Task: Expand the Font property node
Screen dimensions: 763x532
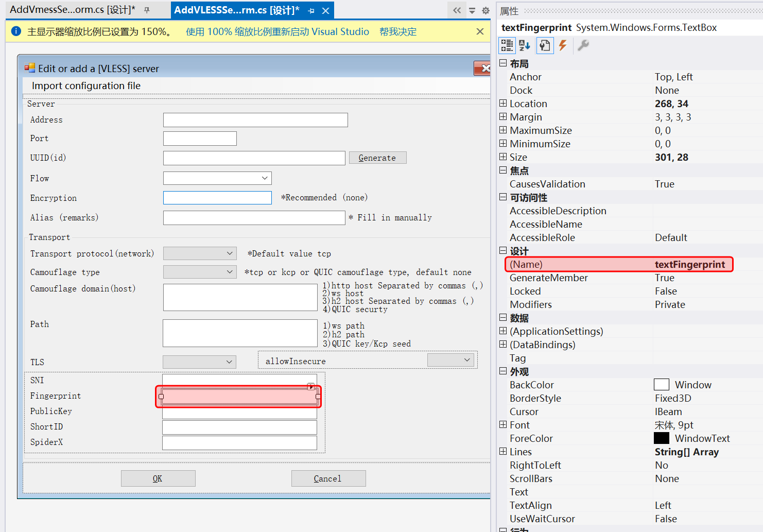Action: [x=503, y=425]
